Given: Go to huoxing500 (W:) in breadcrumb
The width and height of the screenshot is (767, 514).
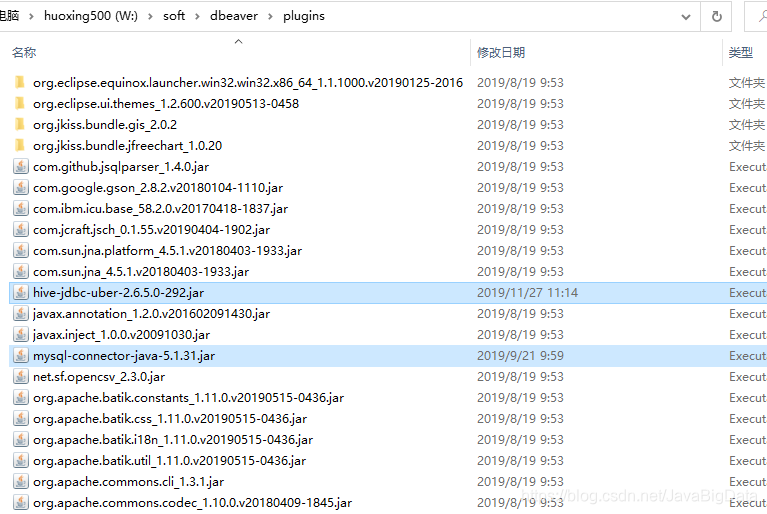Looking at the screenshot, I should point(91,16).
